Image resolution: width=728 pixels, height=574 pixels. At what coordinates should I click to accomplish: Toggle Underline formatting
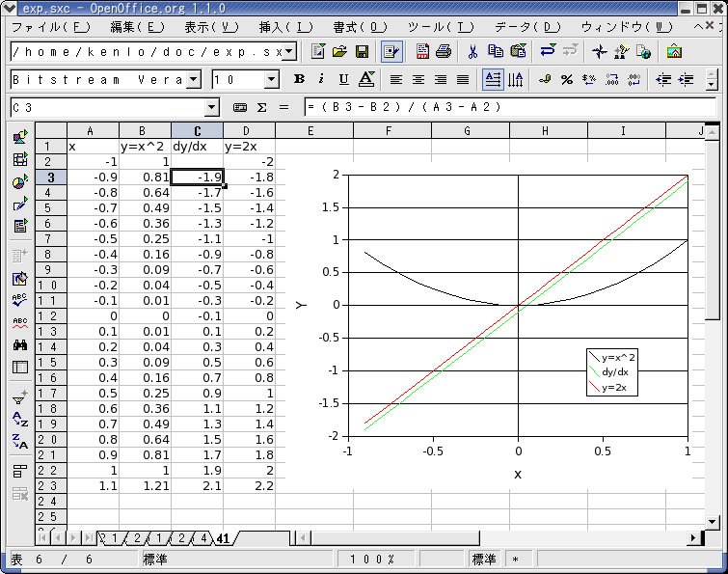pos(343,79)
